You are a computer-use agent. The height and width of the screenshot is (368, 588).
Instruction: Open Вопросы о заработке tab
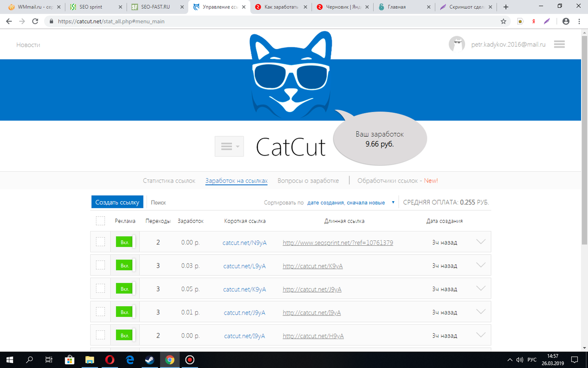(308, 181)
